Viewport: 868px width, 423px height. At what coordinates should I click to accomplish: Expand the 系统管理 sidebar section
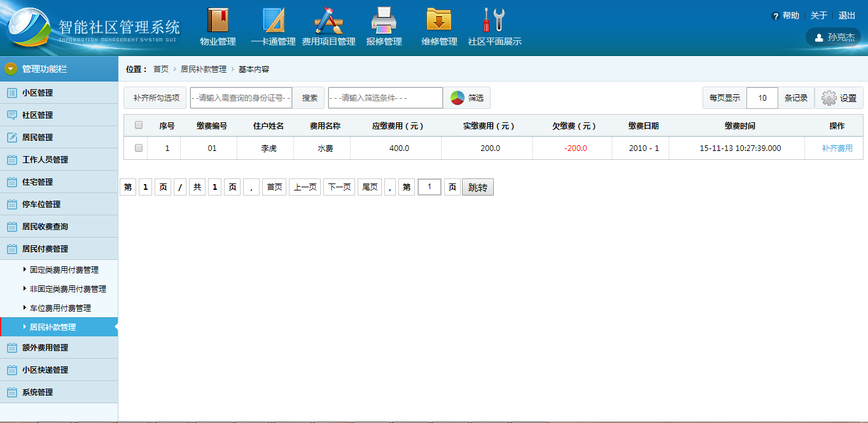pos(59,392)
